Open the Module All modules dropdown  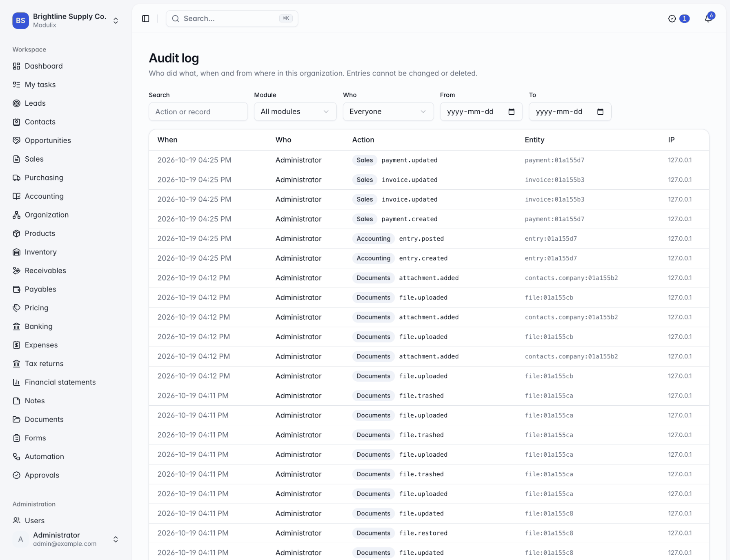(x=295, y=111)
